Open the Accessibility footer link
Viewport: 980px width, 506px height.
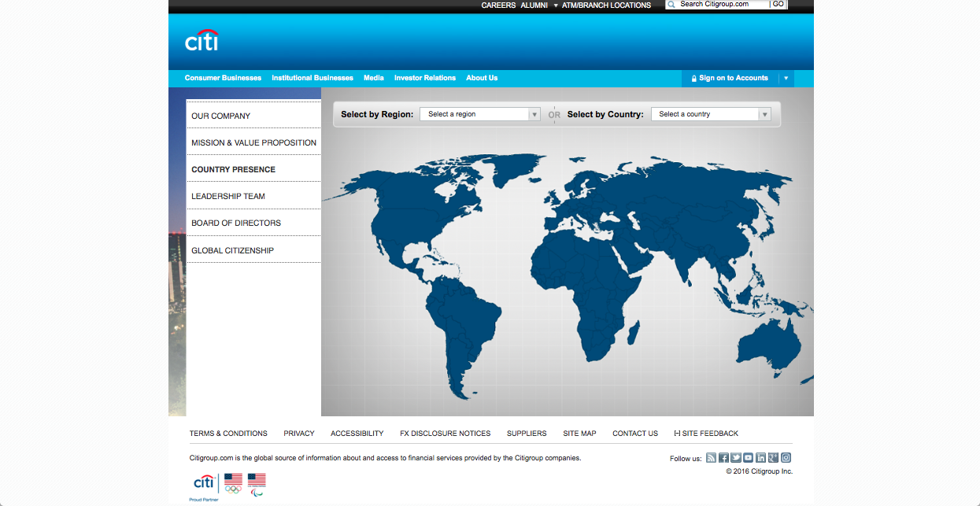click(x=357, y=434)
